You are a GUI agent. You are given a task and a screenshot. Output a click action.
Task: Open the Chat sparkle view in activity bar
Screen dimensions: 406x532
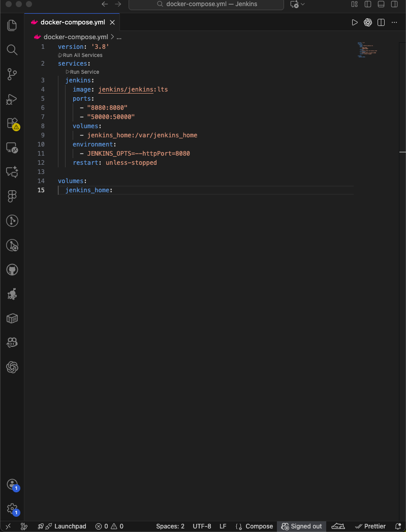click(12, 172)
